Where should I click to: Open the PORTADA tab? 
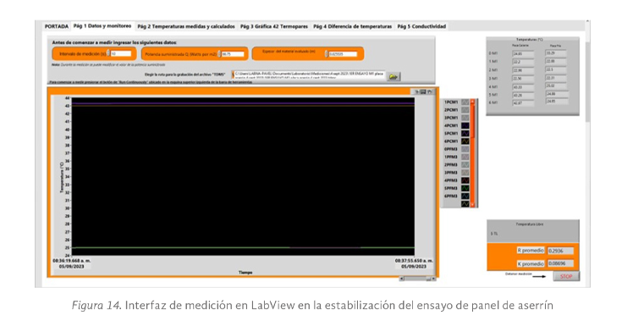click(x=57, y=27)
